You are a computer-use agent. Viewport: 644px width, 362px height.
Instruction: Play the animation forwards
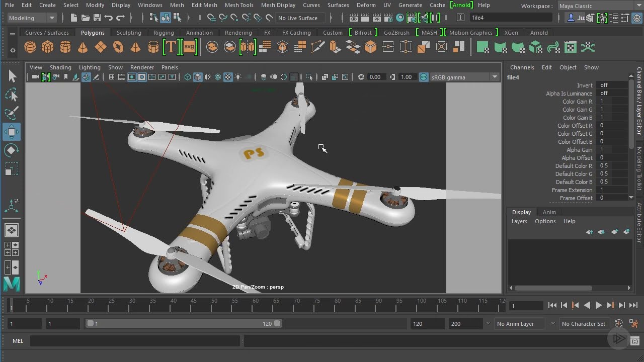click(x=598, y=305)
